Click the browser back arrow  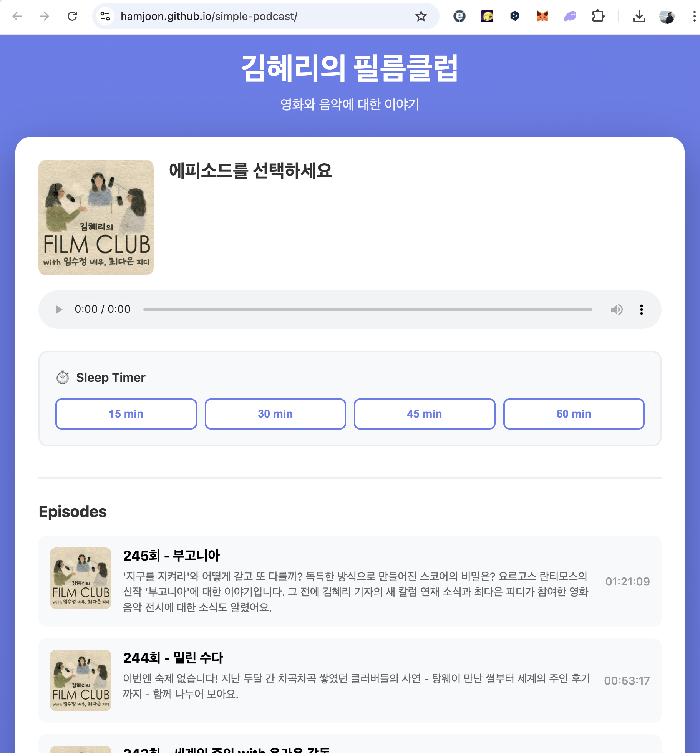pos(17,16)
